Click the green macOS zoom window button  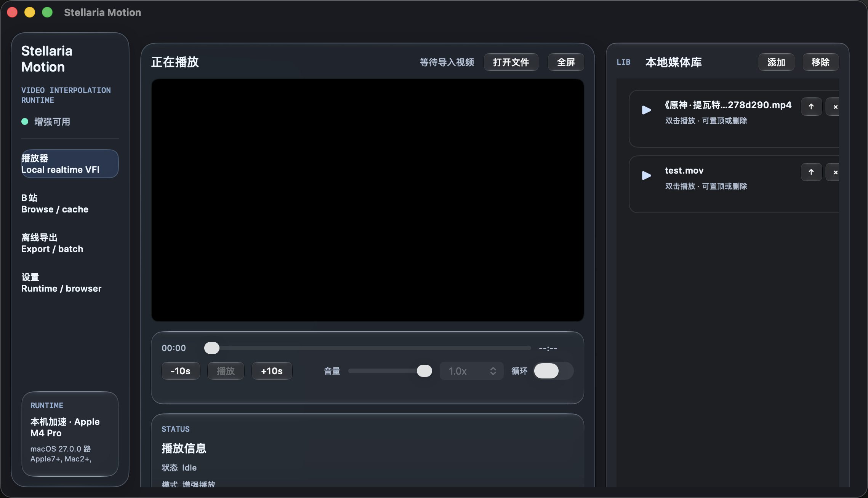pos(47,12)
